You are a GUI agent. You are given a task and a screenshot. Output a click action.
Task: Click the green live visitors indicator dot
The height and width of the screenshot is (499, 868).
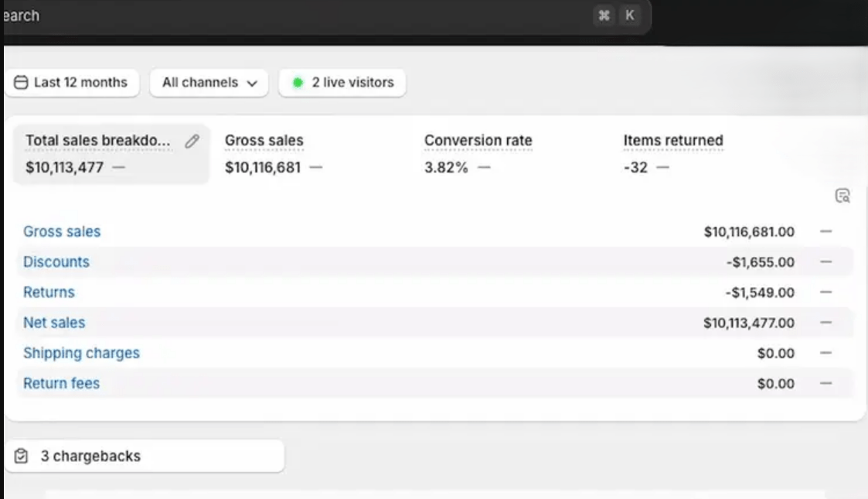coord(298,83)
